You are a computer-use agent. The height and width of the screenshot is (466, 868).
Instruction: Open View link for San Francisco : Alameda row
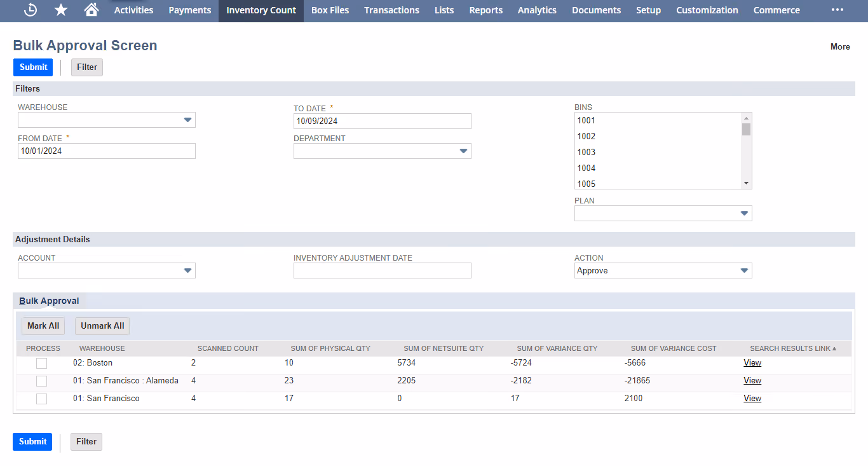pyautogui.click(x=752, y=381)
